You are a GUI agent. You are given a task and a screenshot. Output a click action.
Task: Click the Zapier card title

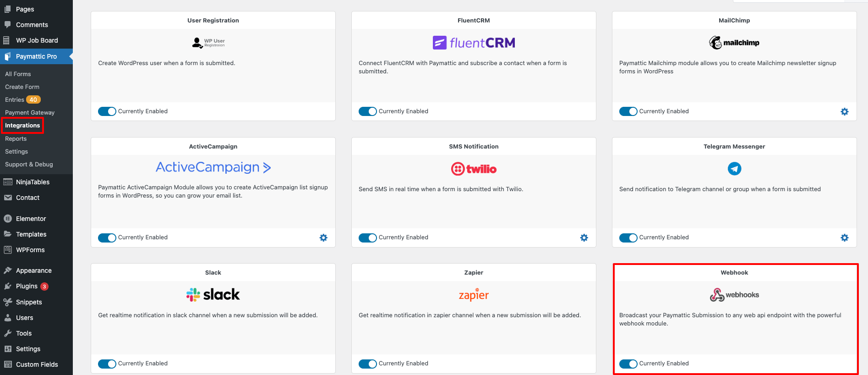tap(474, 272)
